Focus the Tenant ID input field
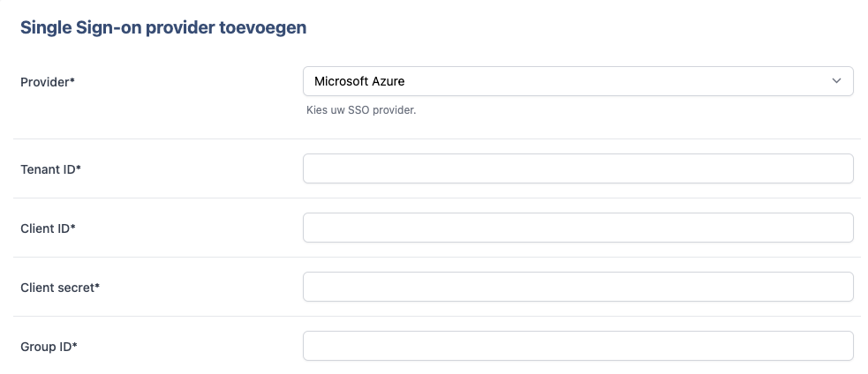 [577, 168]
